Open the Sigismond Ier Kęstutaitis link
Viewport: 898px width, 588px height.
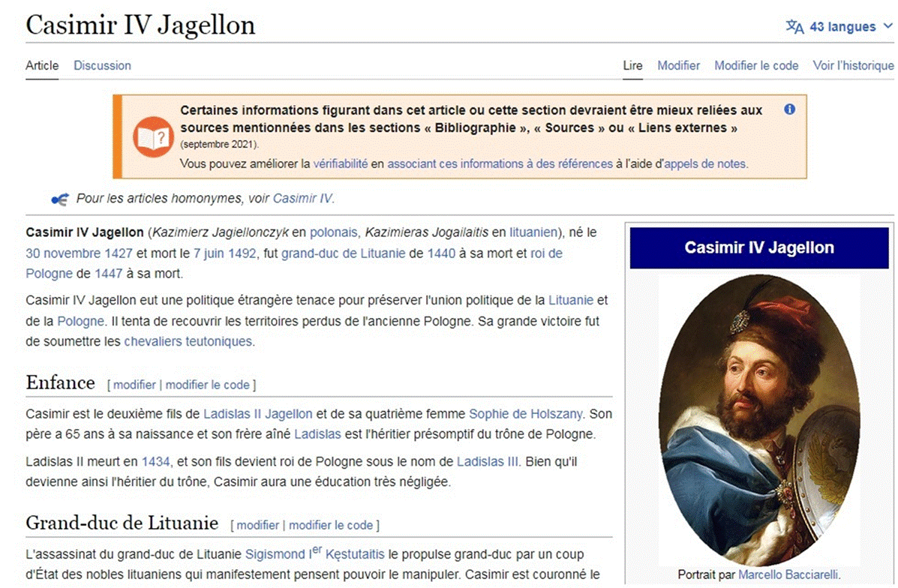click(x=314, y=553)
